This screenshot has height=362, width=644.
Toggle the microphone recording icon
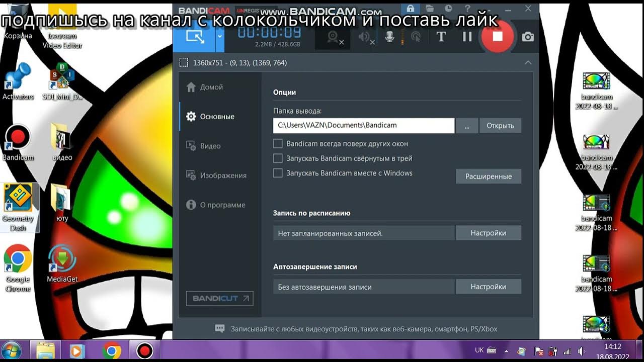click(389, 37)
